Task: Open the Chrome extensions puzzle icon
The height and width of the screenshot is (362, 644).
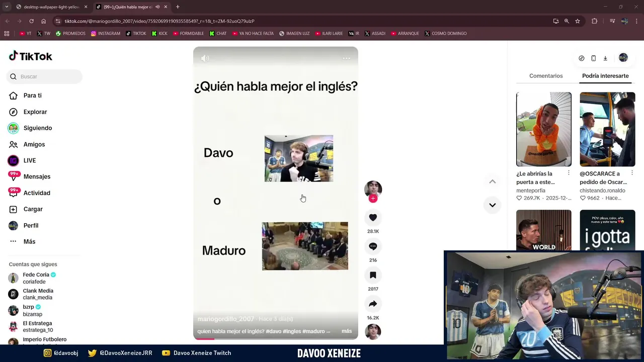Action: point(595,21)
